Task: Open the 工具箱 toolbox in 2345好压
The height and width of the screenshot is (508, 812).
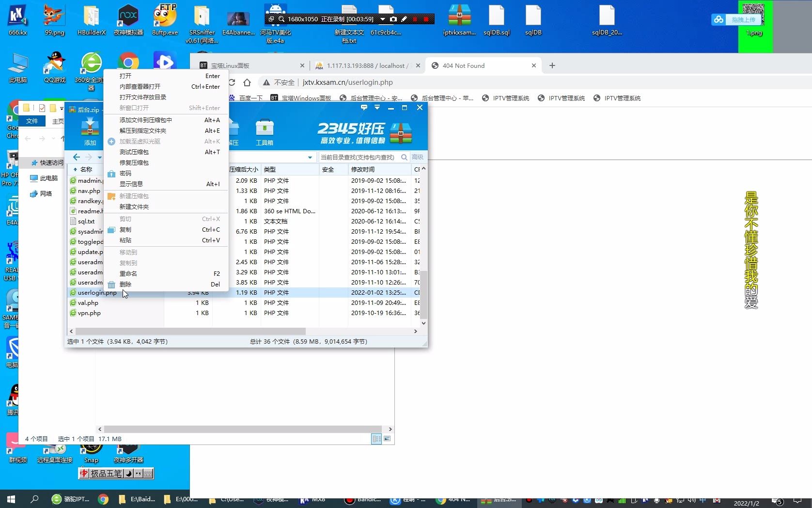Action: point(265,128)
